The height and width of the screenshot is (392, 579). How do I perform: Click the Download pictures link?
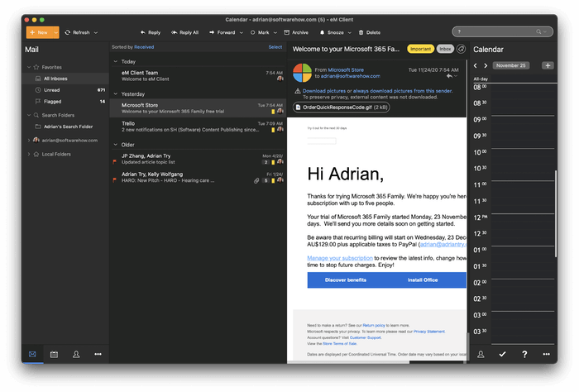point(323,90)
